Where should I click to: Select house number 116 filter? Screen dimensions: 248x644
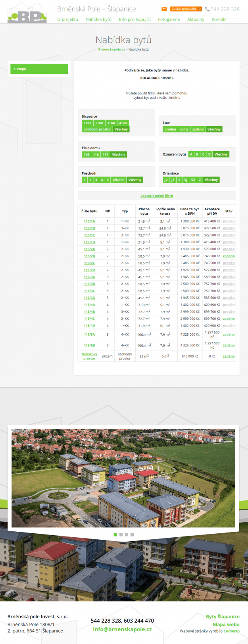[96, 155]
